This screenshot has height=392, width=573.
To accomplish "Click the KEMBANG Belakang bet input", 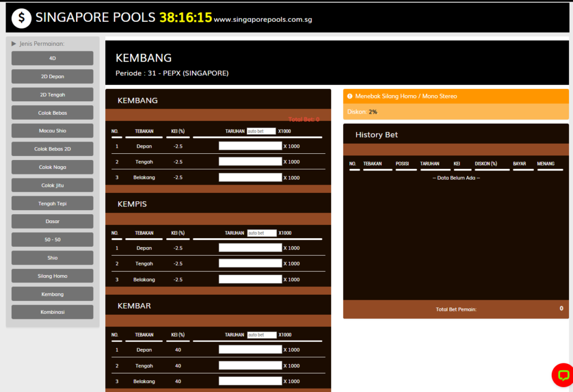I will tap(250, 178).
